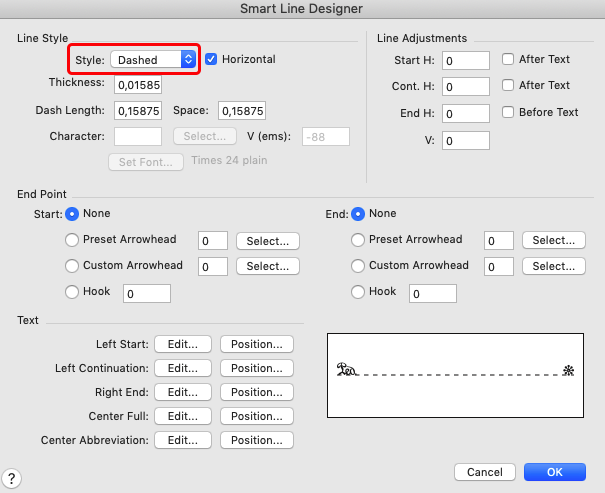Click Select next to Start Preset Arrowhead

(x=268, y=241)
